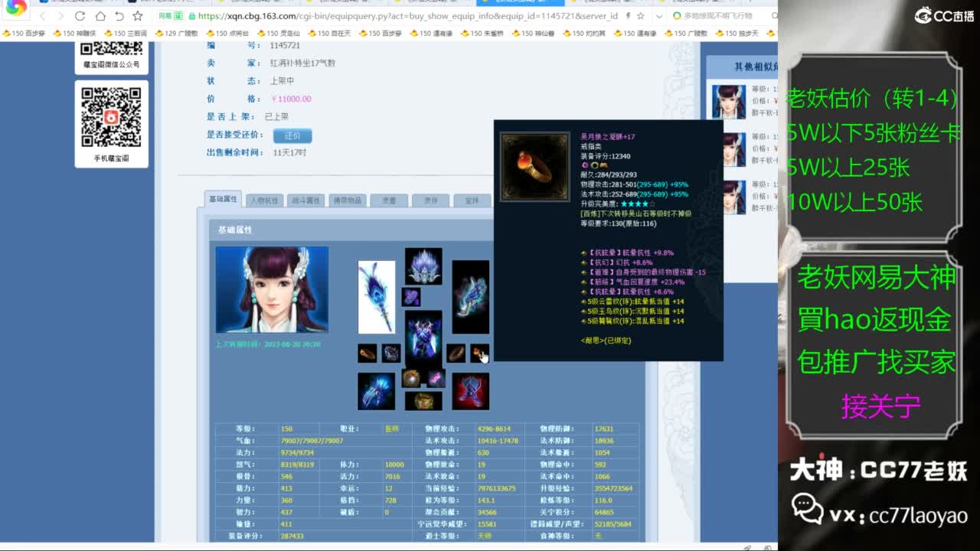Open the '150 灼灼其' bookmark

(x=584, y=34)
